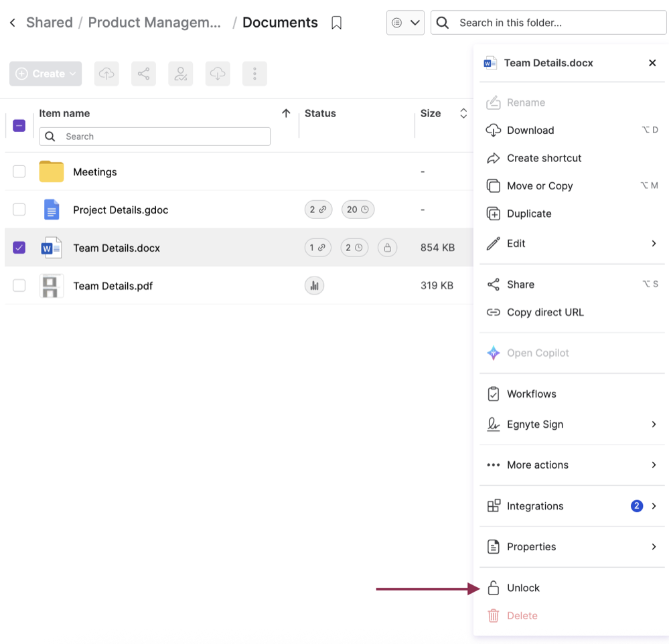669x644 pixels.
Task: Open Project Details.gdoc file
Action: [x=121, y=210]
